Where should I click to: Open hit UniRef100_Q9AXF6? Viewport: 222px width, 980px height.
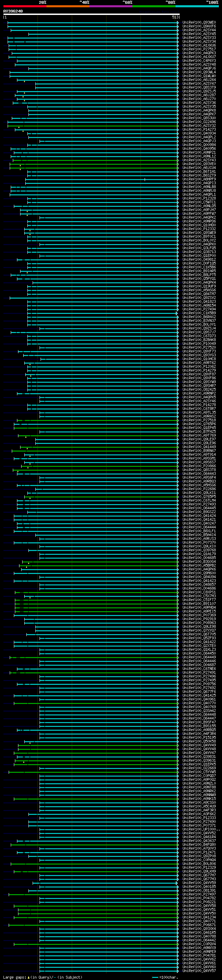click(x=199, y=26)
